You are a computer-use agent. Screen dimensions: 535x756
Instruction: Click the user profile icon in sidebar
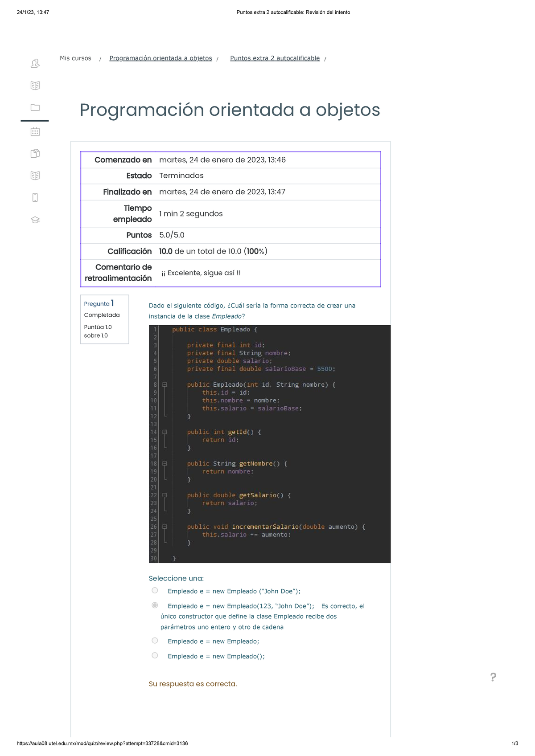(35, 64)
